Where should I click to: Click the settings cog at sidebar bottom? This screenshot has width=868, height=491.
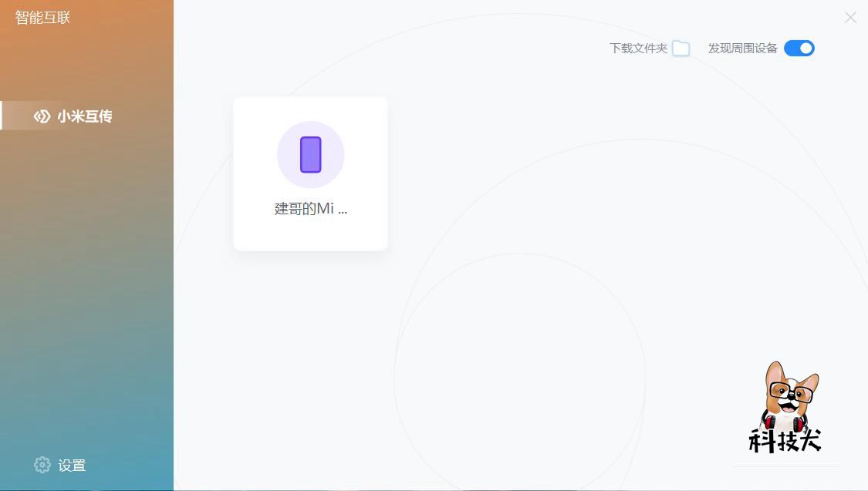pos(41,465)
